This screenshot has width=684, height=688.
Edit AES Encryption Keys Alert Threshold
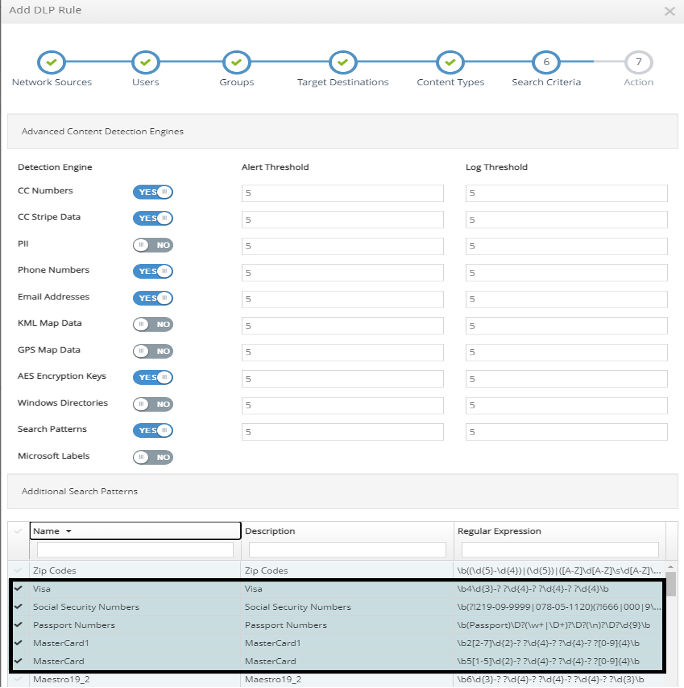pos(343,379)
